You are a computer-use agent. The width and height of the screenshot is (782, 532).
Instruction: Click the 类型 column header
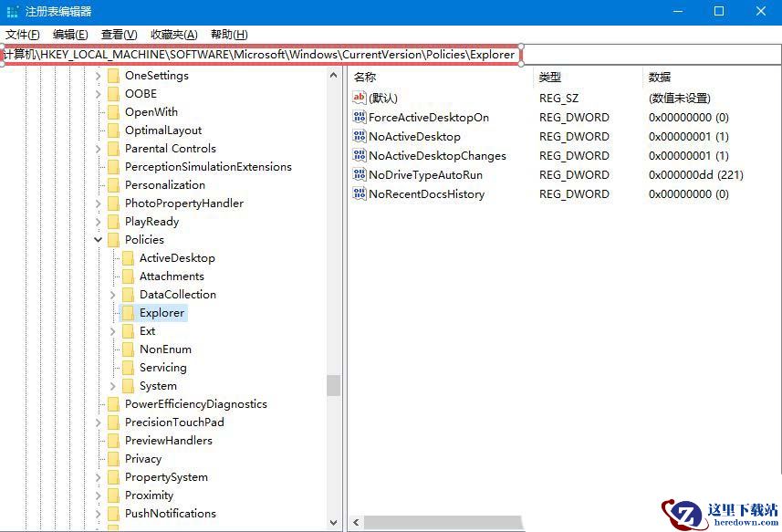(550, 77)
